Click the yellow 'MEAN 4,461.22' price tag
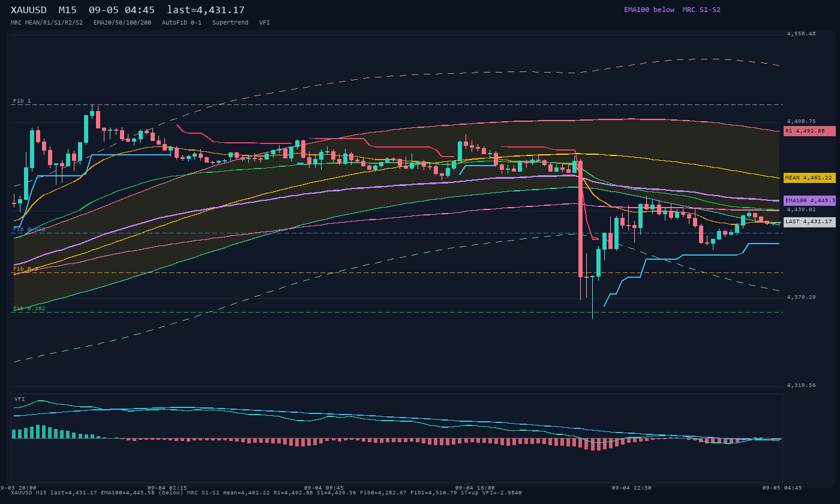This screenshot has height=504, width=840. click(809, 178)
